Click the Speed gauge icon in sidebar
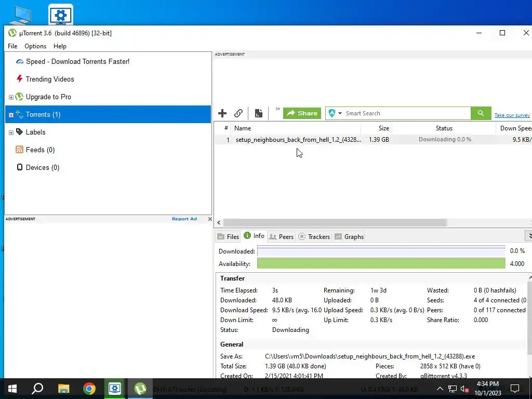532x399 pixels. click(x=20, y=61)
